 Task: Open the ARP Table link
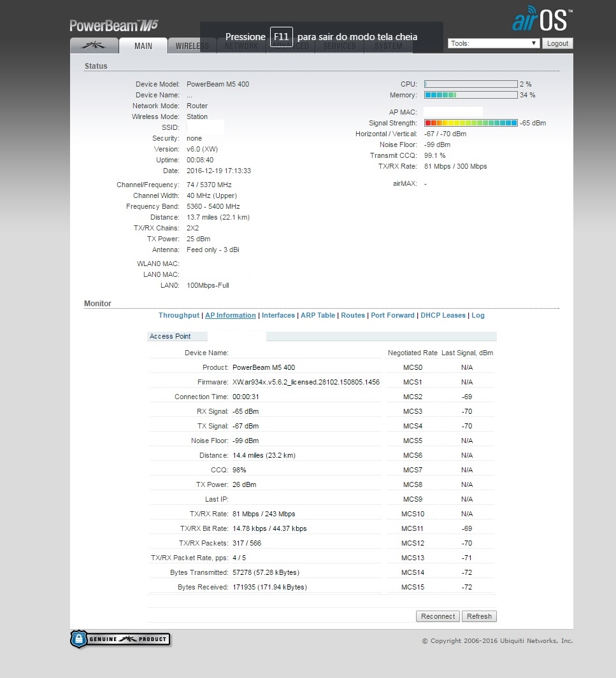(x=318, y=315)
